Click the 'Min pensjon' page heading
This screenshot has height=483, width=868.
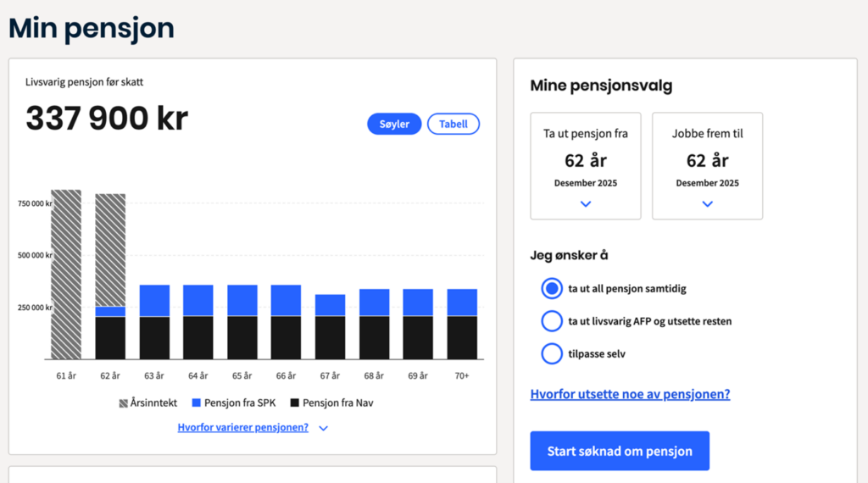[92, 28]
